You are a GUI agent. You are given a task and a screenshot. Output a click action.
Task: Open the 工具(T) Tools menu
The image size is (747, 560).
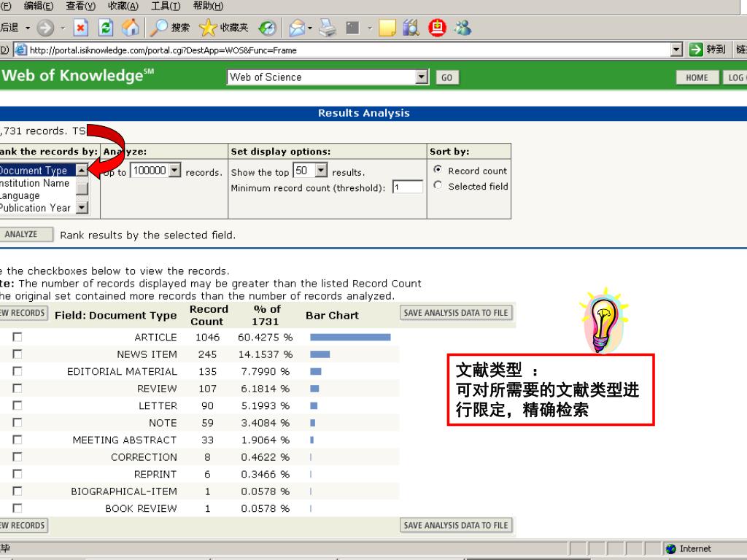click(166, 6)
